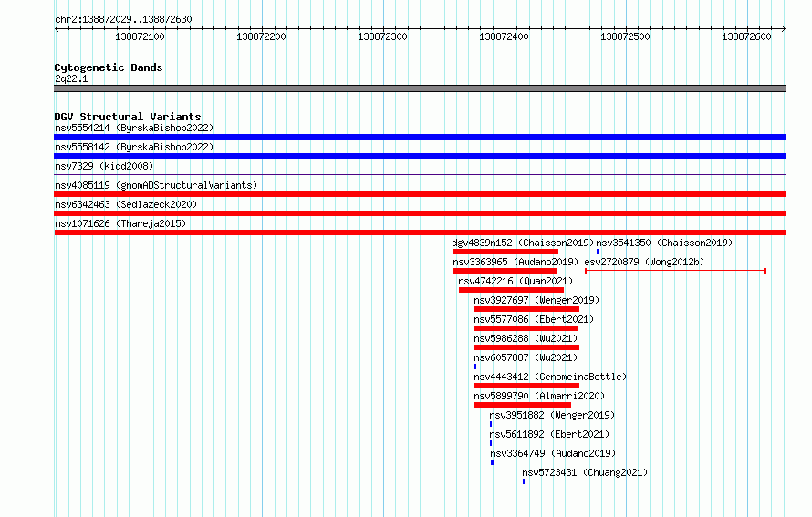Select the red bar under nsv3363965

505,271
